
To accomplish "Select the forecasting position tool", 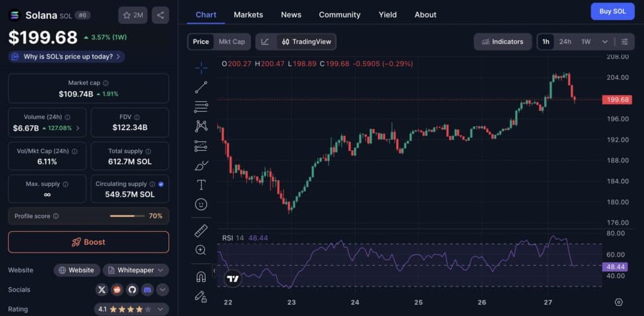I will 201,146.
